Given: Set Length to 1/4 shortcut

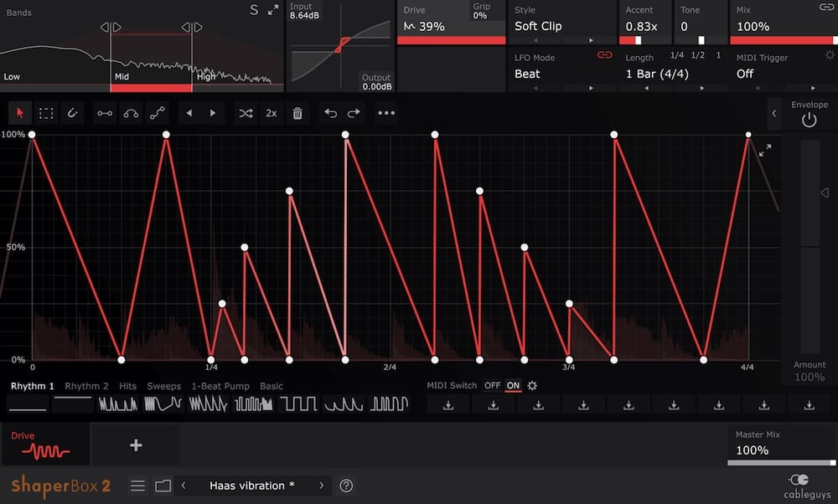Looking at the screenshot, I should (x=676, y=55).
